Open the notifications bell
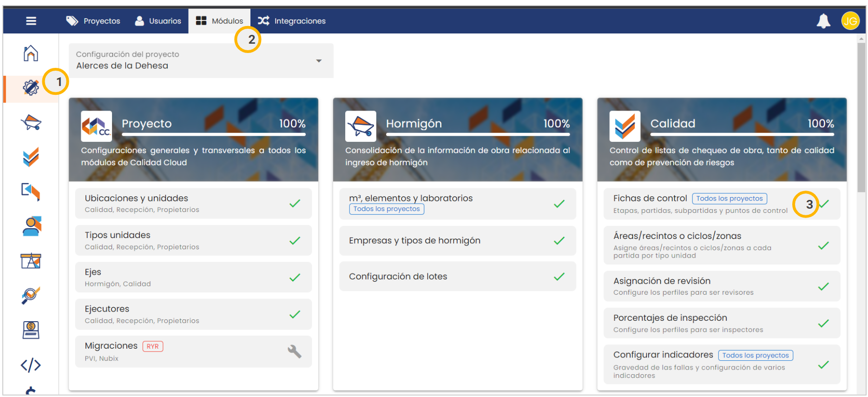This screenshot has height=397, width=868. tap(823, 21)
